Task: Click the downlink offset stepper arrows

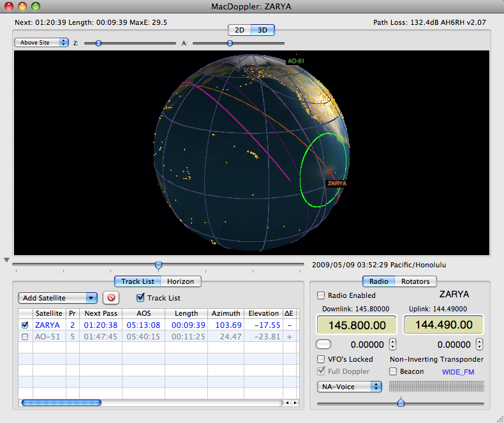Action: [x=392, y=345]
